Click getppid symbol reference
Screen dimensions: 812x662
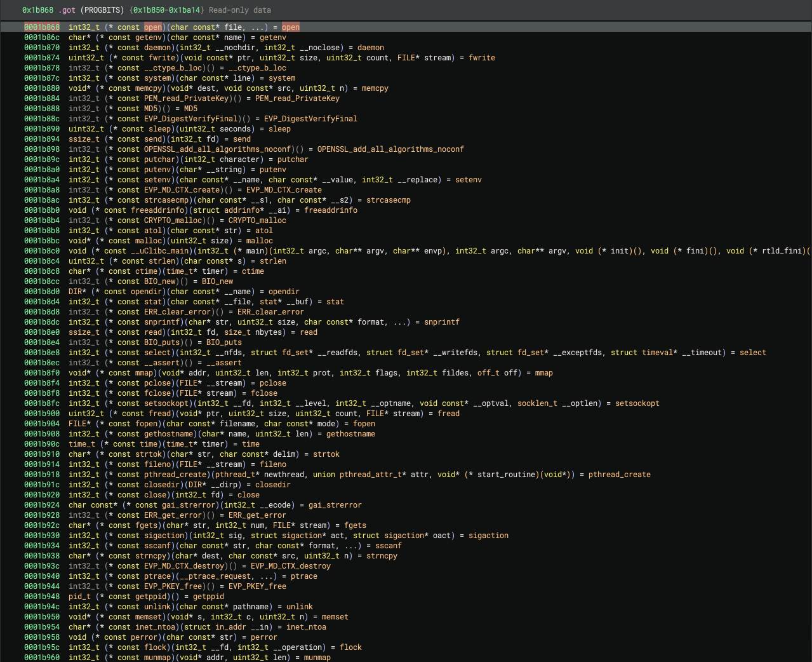[208, 597]
